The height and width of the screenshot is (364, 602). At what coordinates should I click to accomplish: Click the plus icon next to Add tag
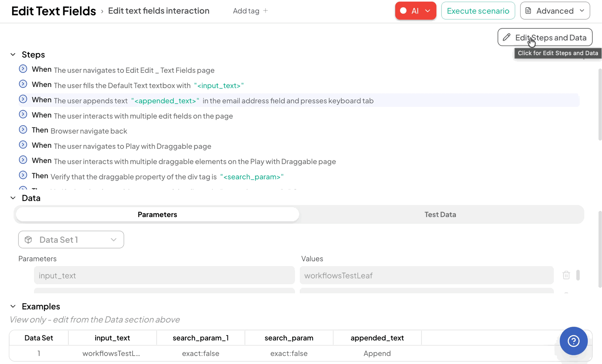[265, 11]
